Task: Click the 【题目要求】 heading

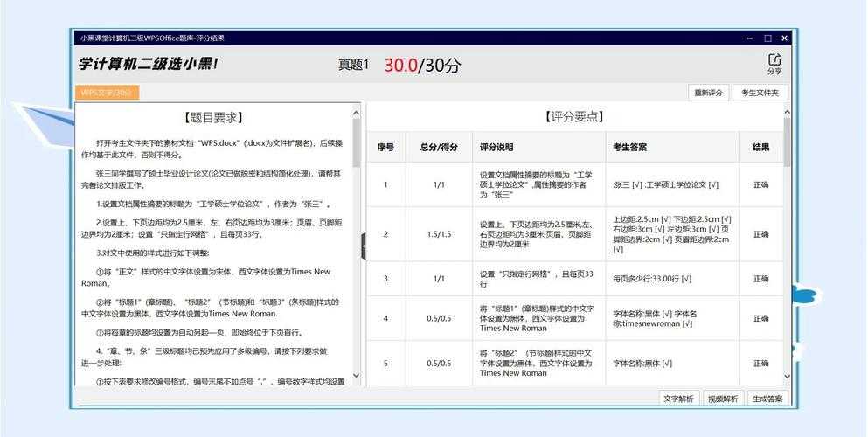Action: pos(213,118)
